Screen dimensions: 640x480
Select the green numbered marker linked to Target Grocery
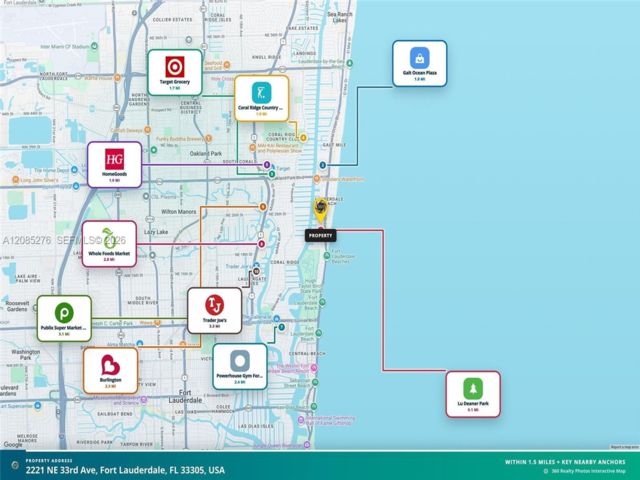[272, 174]
